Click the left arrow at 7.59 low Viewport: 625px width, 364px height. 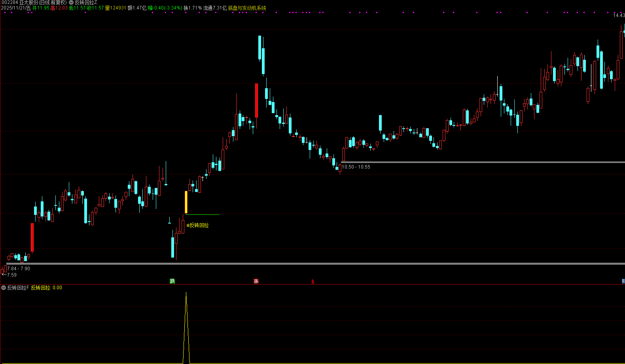(x=4, y=275)
